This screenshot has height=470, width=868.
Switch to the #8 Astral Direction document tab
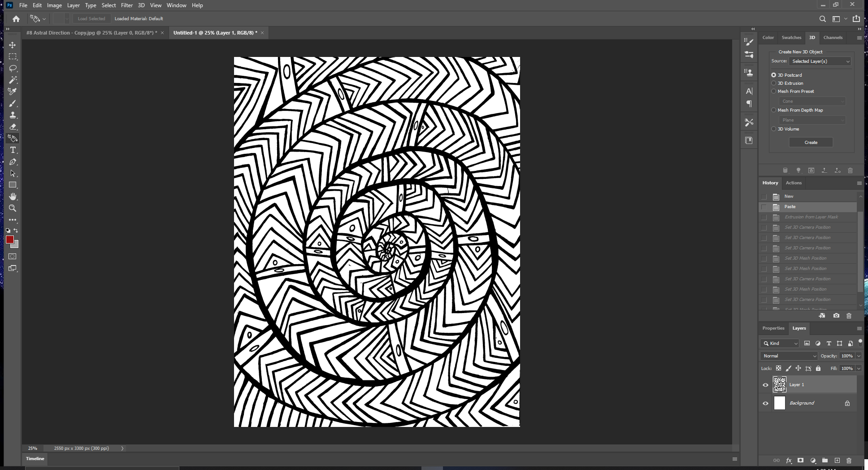pos(92,33)
